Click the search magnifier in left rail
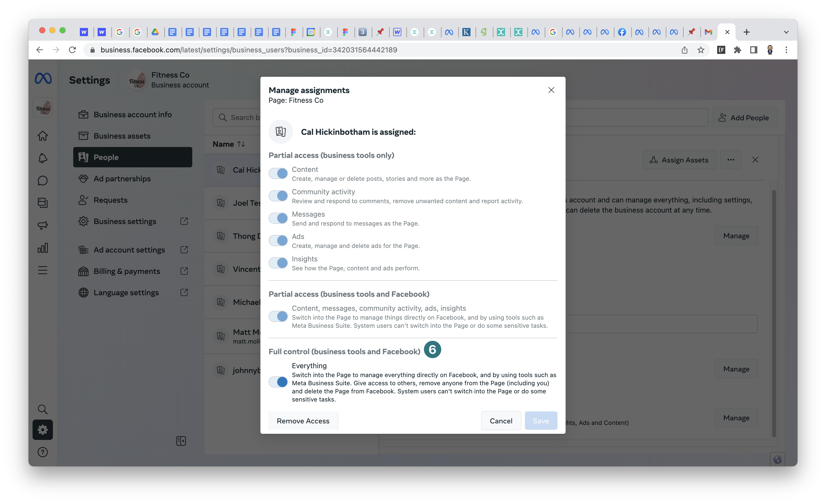This screenshot has height=504, width=826. 42,409
